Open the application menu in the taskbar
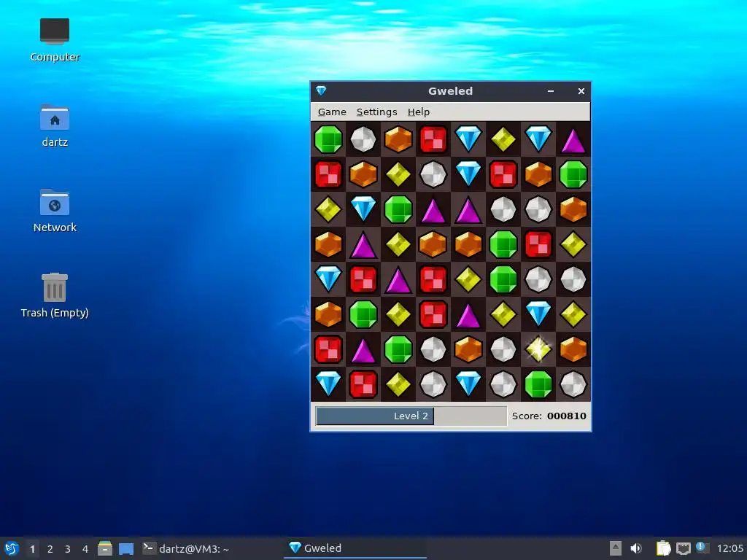 click(x=11, y=548)
